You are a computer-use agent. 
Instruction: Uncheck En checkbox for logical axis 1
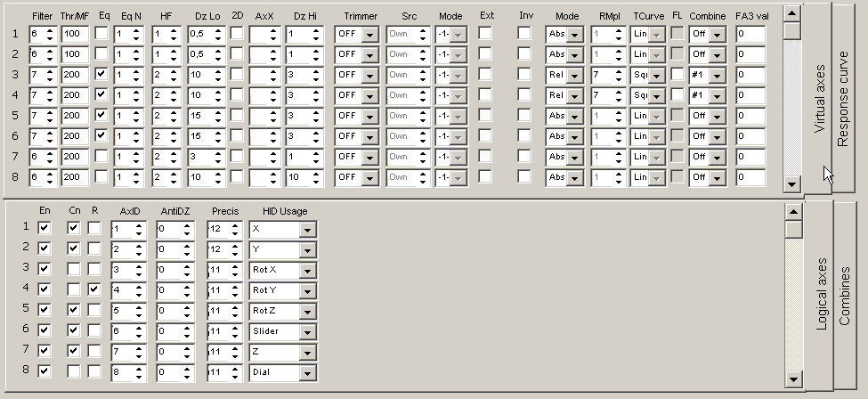tap(45, 228)
